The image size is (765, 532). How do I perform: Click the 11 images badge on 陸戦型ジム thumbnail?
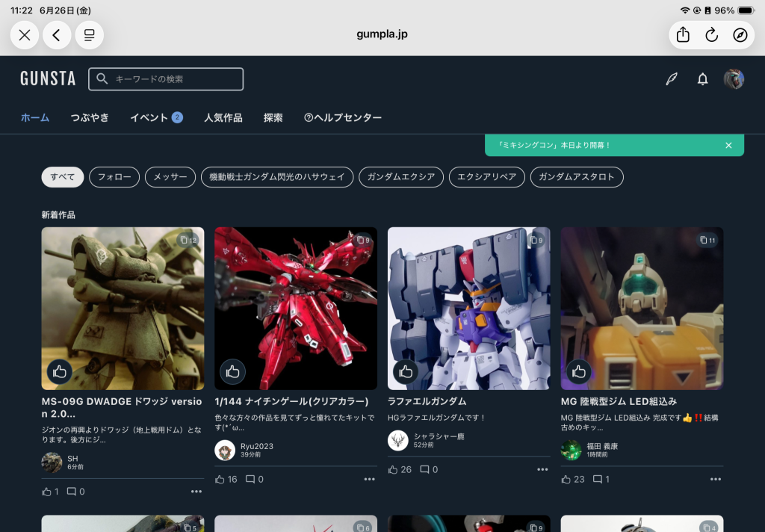(707, 240)
